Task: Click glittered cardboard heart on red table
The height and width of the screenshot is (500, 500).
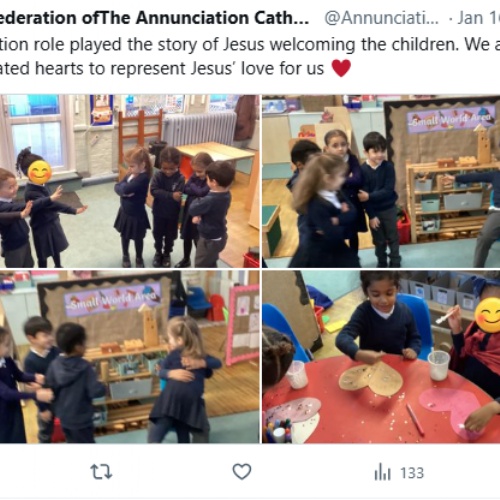Action: point(371,379)
